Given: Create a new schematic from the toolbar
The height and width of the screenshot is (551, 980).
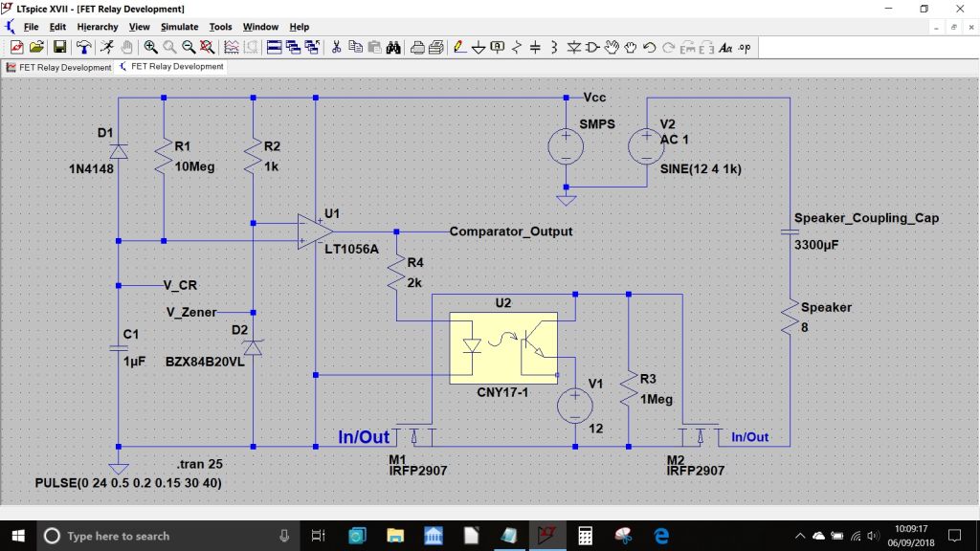Looking at the screenshot, I should (x=17, y=48).
